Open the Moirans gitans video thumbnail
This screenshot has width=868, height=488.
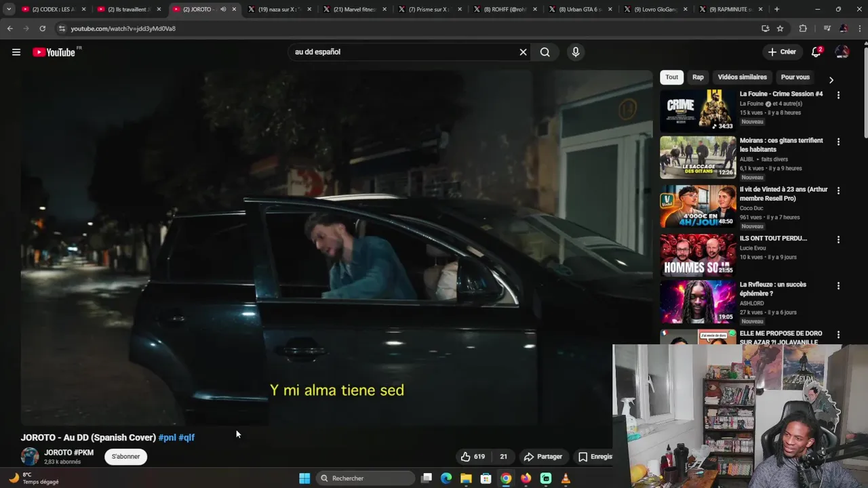pyautogui.click(x=698, y=157)
